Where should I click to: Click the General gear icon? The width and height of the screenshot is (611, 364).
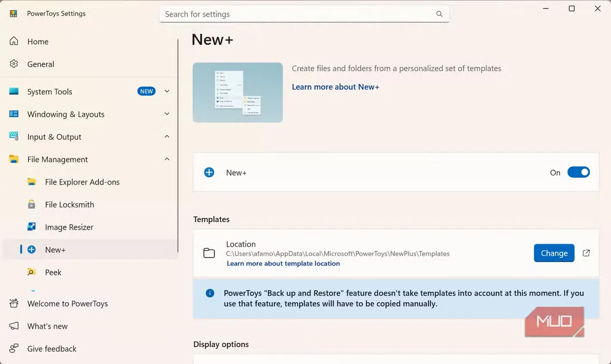pos(14,64)
